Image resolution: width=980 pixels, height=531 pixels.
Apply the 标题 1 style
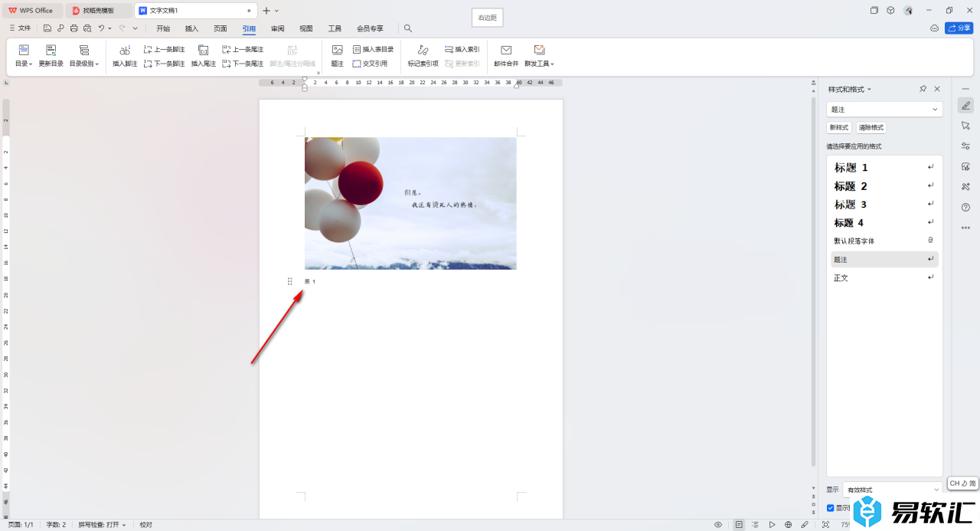click(884, 167)
